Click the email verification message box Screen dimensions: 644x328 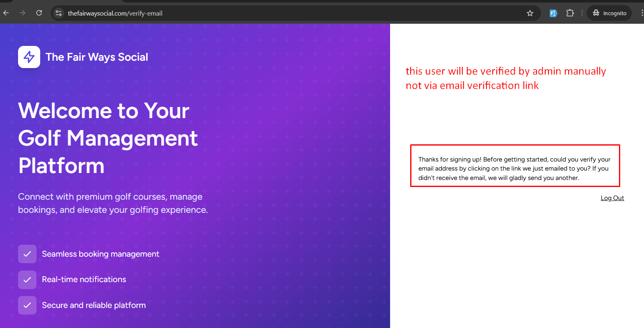pos(515,169)
